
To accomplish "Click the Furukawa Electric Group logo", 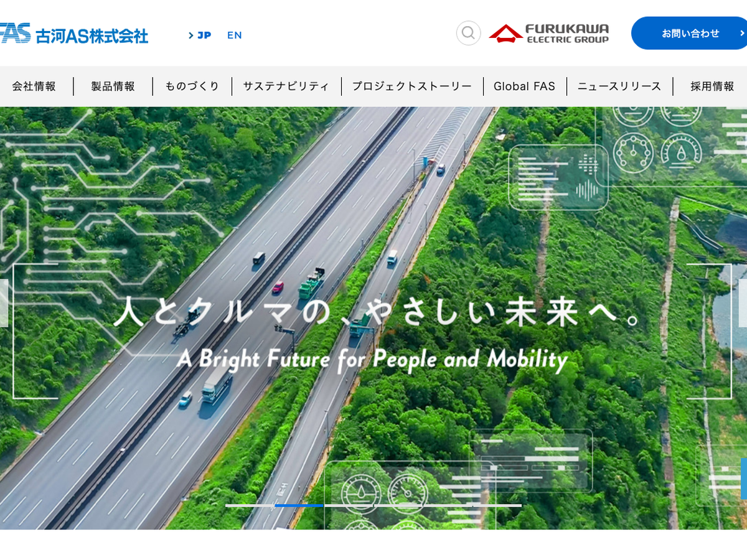I will pyautogui.click(x=549, y=33).
